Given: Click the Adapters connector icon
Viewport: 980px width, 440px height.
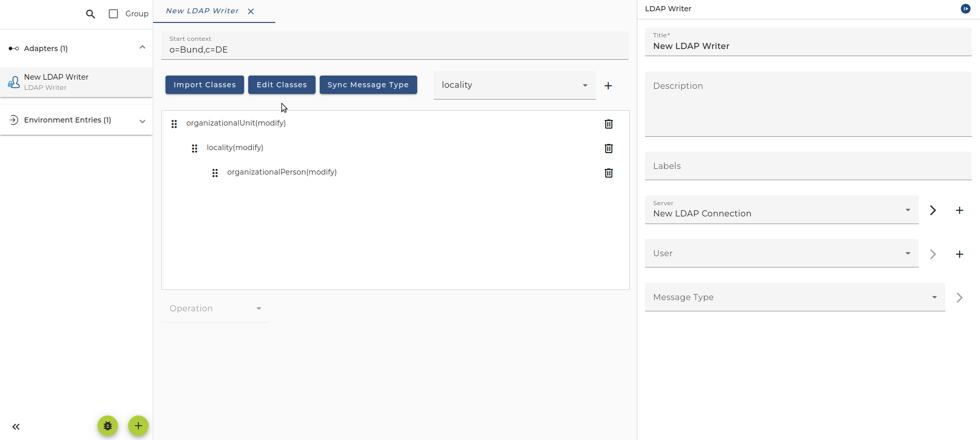Looking at the screenshot, I should 14,48.
